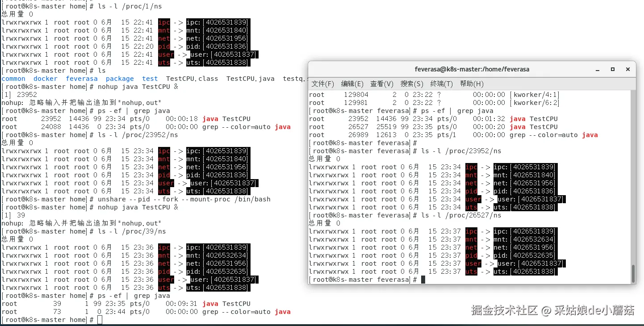Click the cursor block at front terminal's last prompt
Screen dimensions: 644x326
point(423,280)
